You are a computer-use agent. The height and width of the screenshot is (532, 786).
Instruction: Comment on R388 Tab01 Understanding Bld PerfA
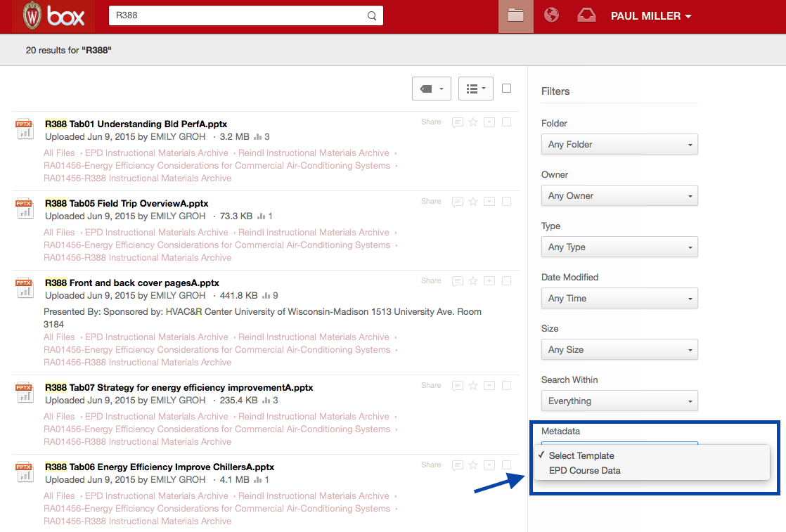point(457,122)
